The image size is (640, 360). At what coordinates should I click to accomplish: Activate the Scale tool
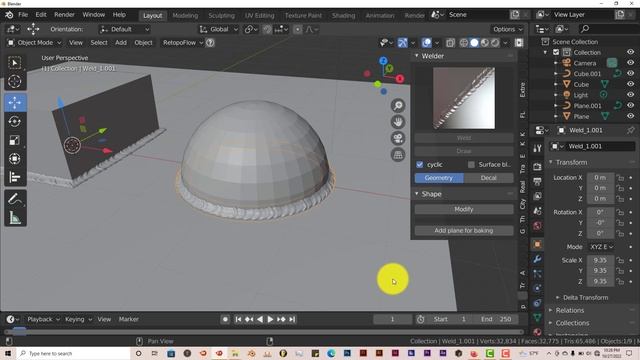pos(15,140)
